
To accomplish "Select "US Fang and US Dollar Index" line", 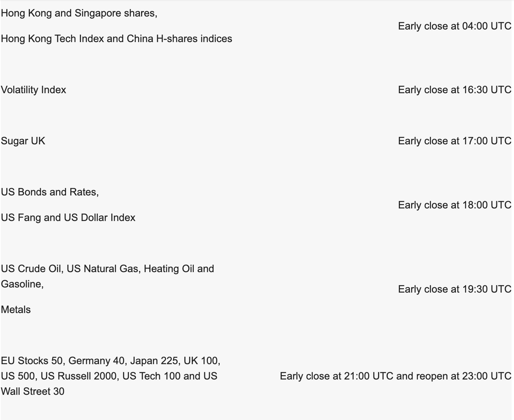I will pyautogui.click(x=68, y=218).
